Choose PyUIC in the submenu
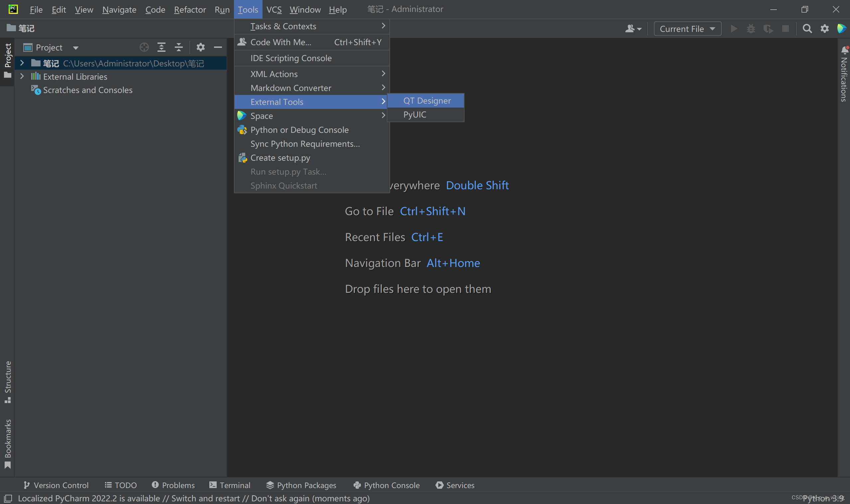 pyautogui.click(x=414, y=115)
